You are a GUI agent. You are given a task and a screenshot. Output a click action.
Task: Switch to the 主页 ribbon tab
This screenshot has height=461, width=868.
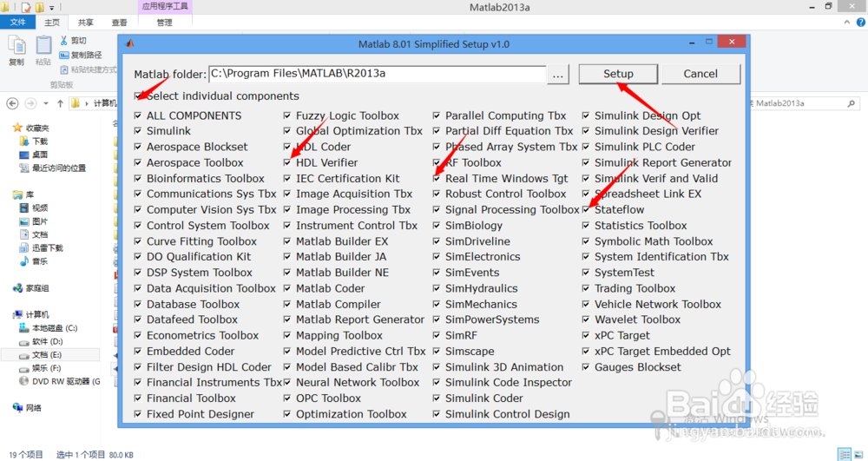(52, 22)
